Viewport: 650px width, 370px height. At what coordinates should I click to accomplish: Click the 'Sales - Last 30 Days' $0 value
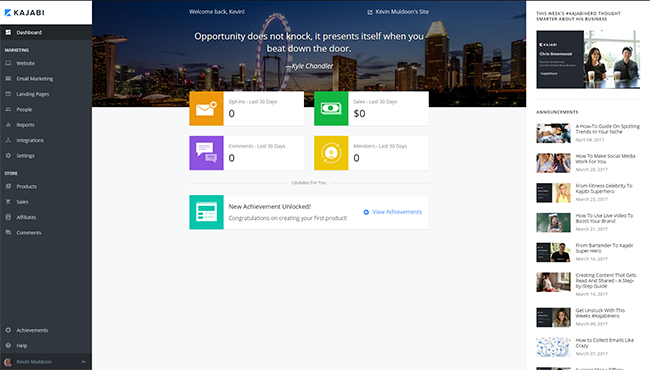(x=359, y=114)
